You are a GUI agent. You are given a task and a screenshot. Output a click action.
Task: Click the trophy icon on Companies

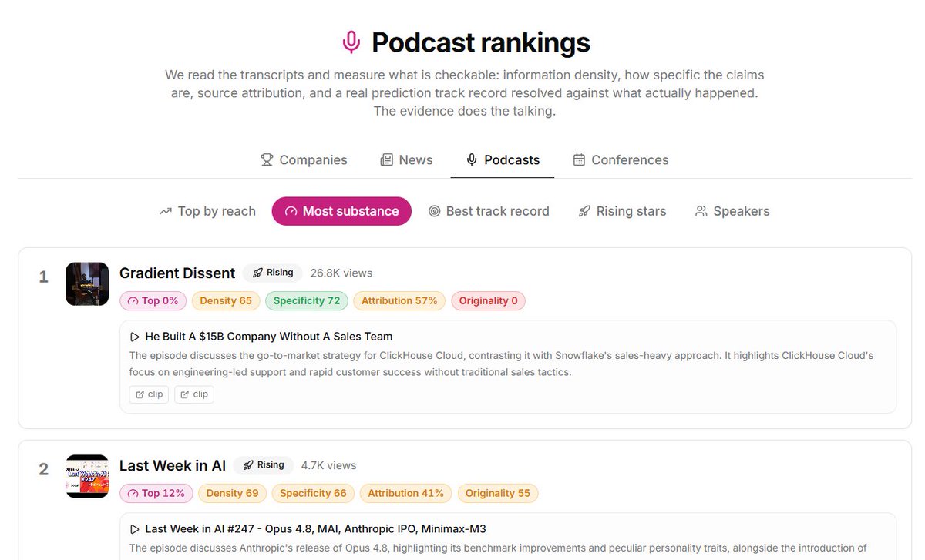coord(267,160)
